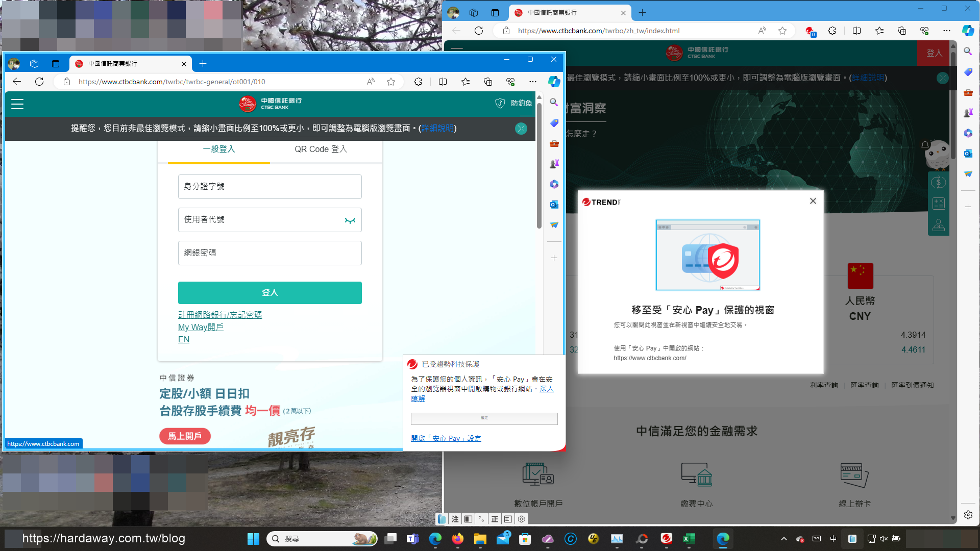Toggle user ID visibility eye icon
980x551 pixels.
tap(350, 220)
